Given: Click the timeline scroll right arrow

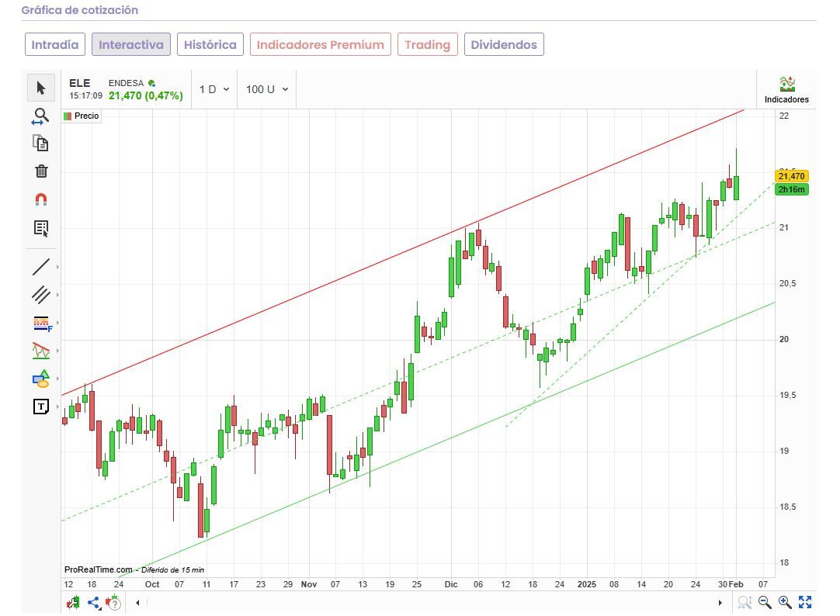Looking at the screenshot, I should click(720, 602).
